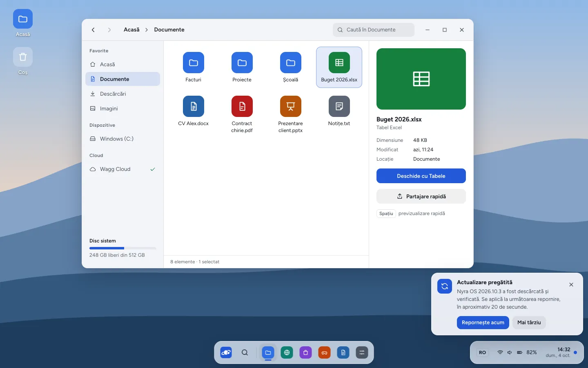Open the Coș trash icon on desktop
The height and width of the screenshot is (368, 588).
[x=23, y=61]
